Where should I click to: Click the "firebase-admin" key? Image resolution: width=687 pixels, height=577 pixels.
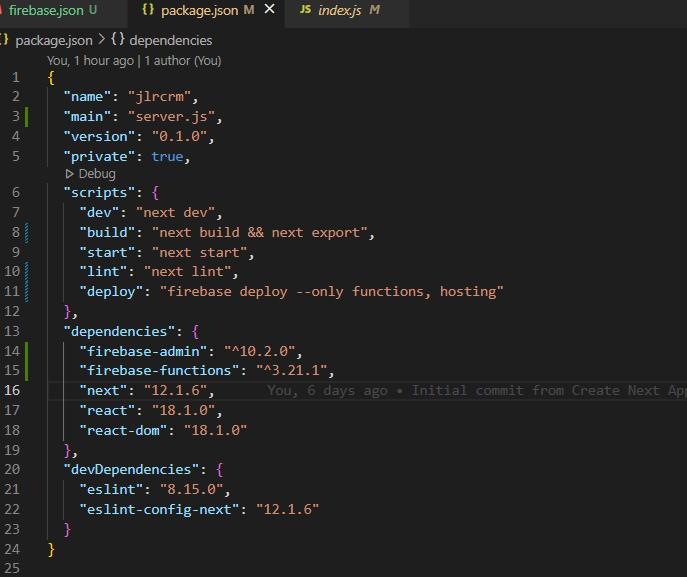[143, 351]
